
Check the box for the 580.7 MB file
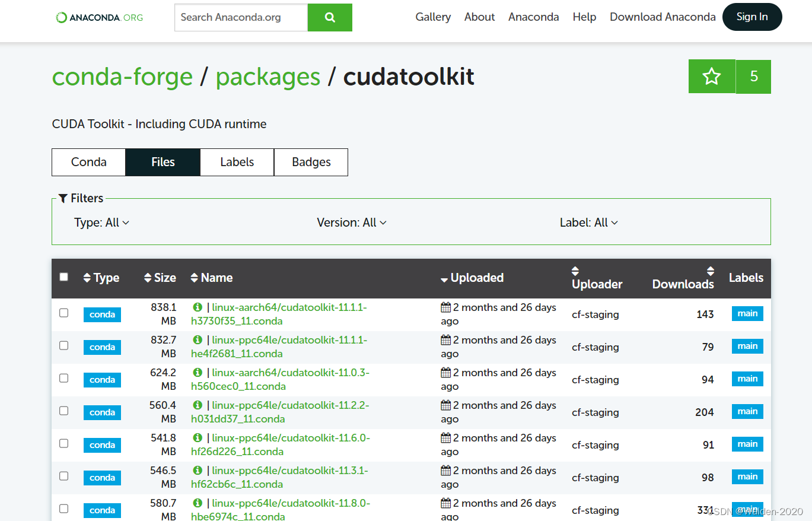tap(64, 509)
